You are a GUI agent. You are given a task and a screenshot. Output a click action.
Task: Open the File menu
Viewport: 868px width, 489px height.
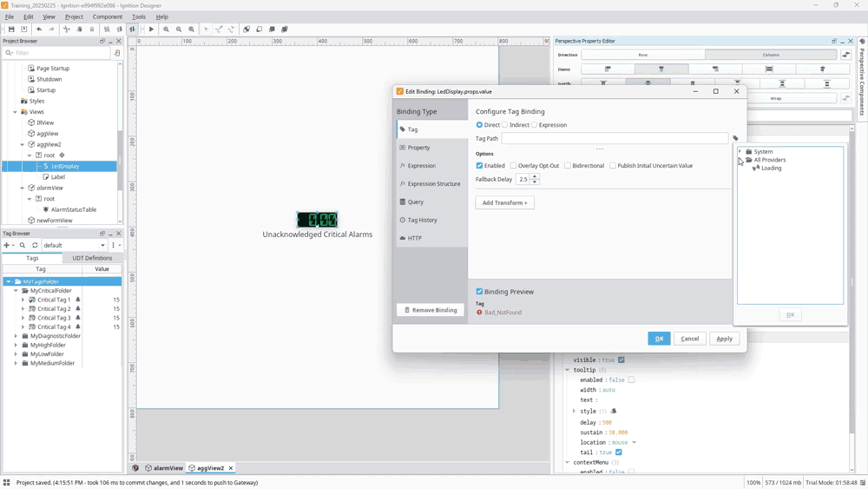coord(10,17)
